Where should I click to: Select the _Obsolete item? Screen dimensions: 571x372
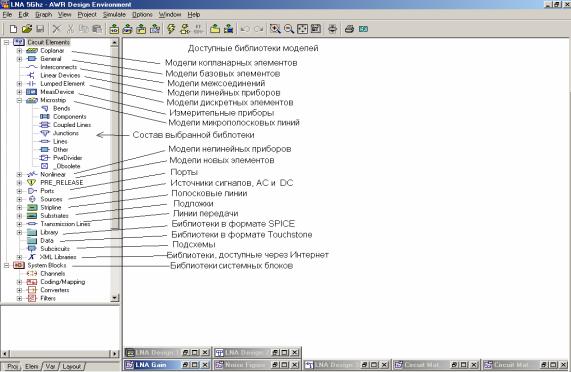click(67, 166)
